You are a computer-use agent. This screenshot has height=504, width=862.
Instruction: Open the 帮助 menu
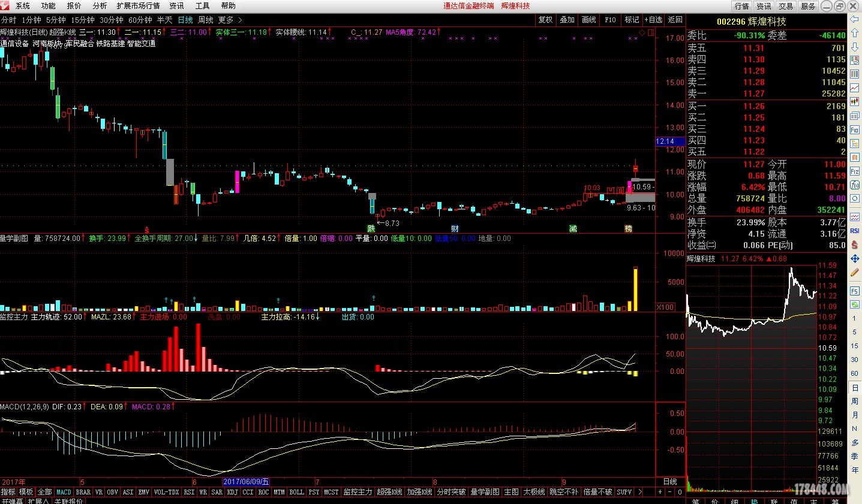(x=228, y=5)
